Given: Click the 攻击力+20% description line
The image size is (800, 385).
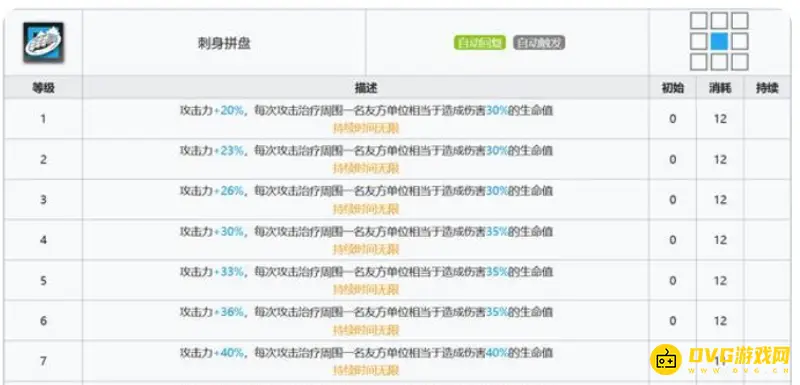Looking at the screenshot, I should click(x=366, y=110).
